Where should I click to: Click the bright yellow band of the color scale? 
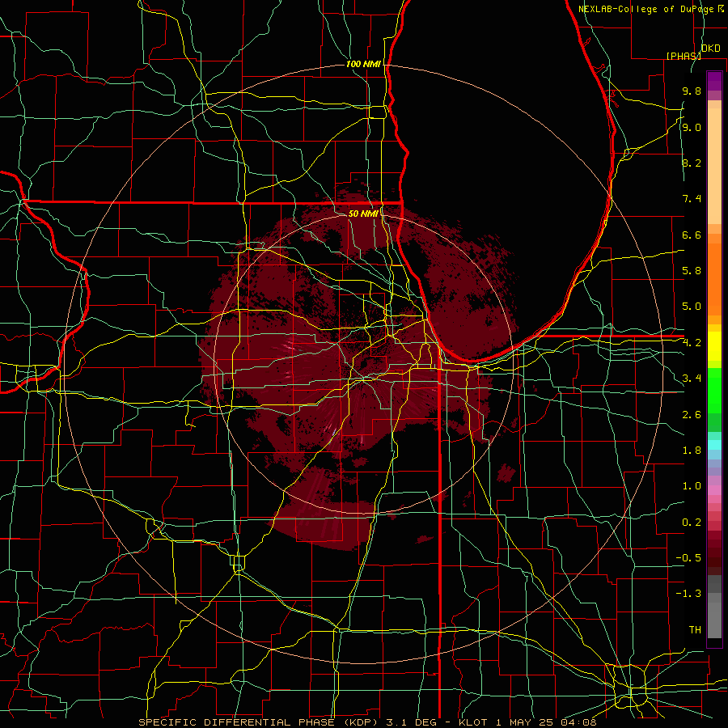(714, 346)
